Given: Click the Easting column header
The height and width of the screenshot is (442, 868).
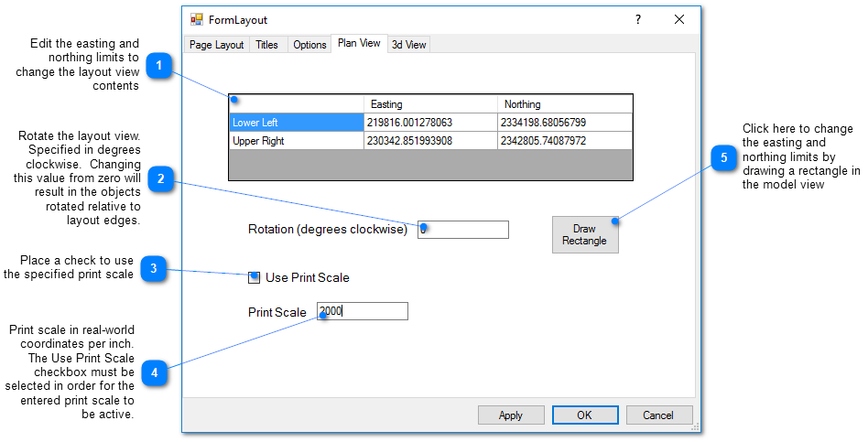Looking at the screenshot, I should point(430,104).
